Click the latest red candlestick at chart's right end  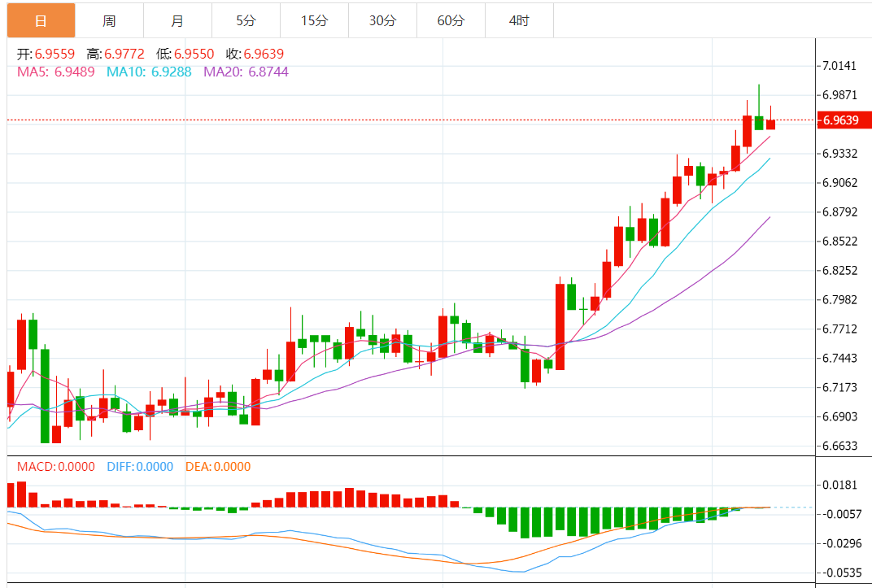point(770,124)
